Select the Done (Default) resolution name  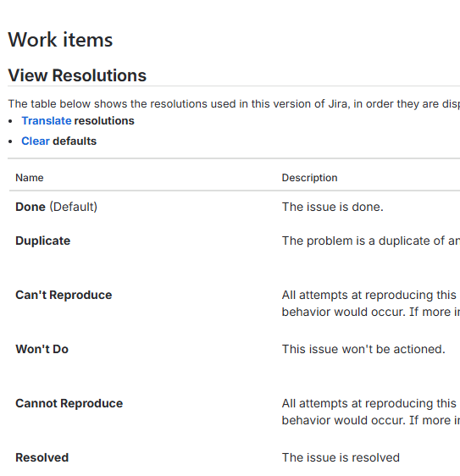[x=56, y=207]
